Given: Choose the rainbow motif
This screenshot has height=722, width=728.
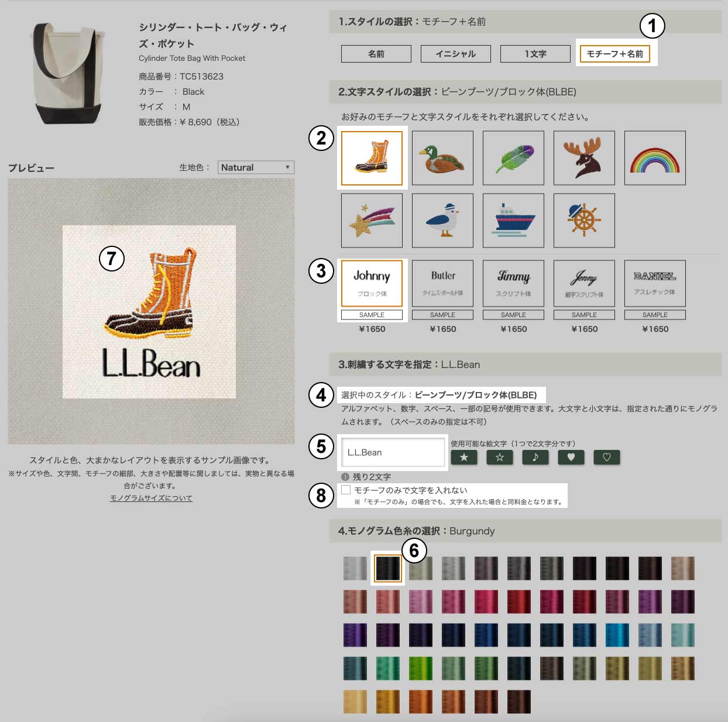Looking at the screenshot, I should 655,158.
